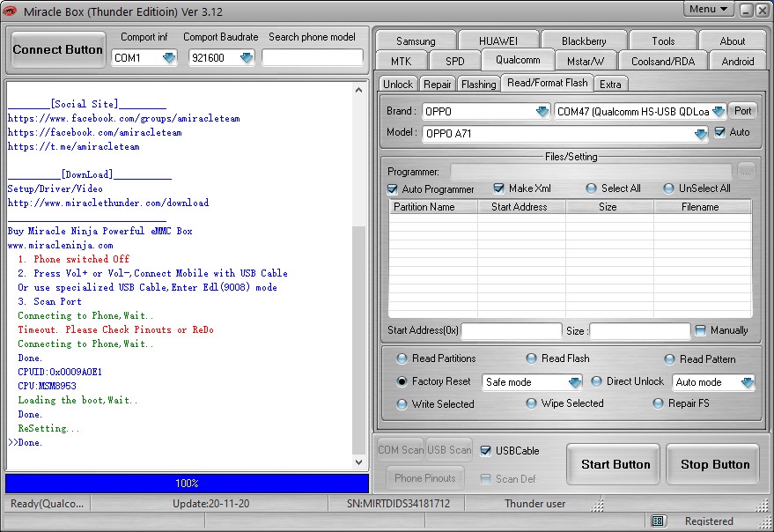
Task: Switch to the HUAWEI tab
Action: [x=498, y=41]
